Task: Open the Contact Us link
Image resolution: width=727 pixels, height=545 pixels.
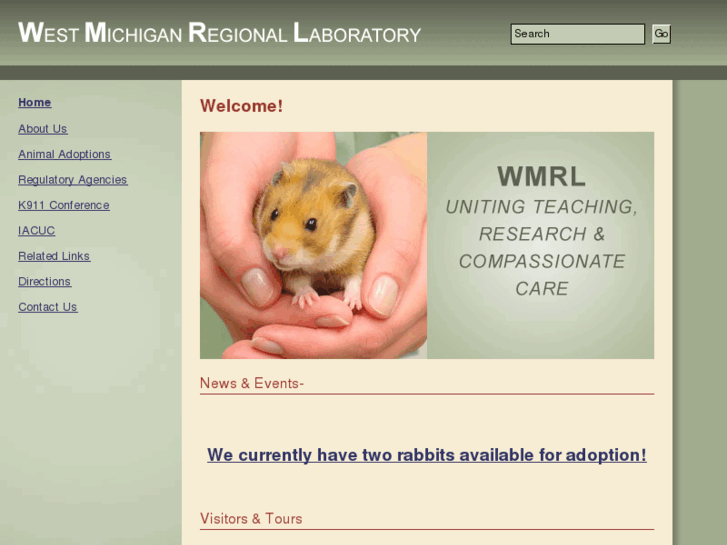Action: 48,307
